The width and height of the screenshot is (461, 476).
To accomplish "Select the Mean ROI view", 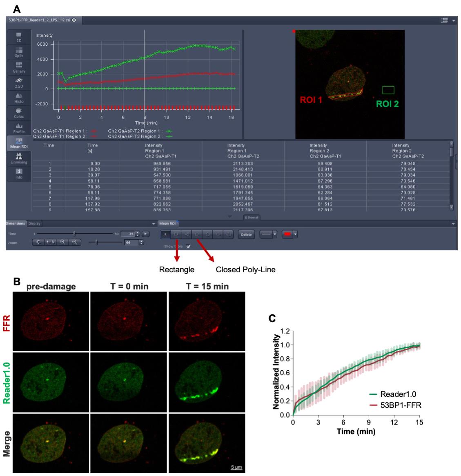I will (x=19, y=143).
